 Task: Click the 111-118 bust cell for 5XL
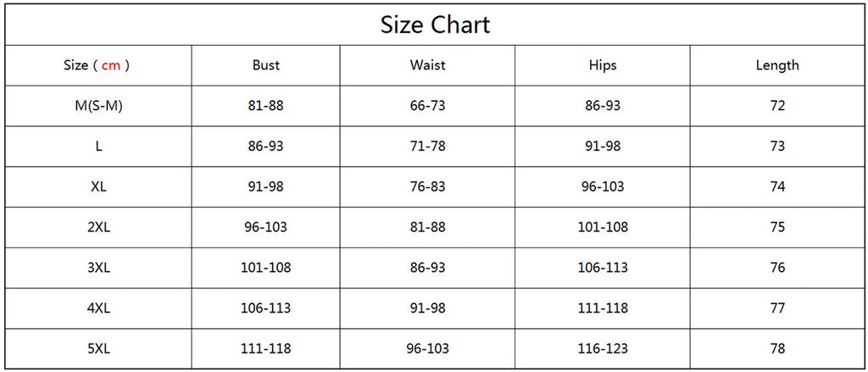click(266, 348)
